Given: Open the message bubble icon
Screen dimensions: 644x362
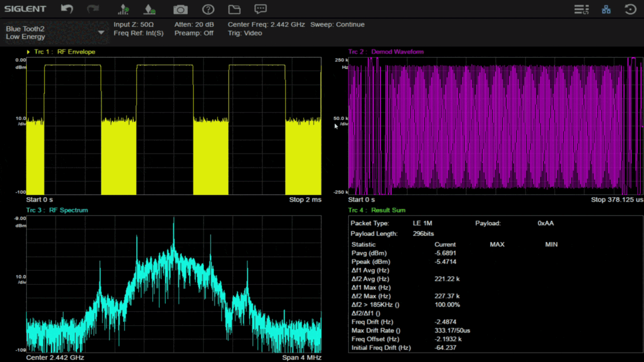Looking at the screenshot, I should click(x=260, y=9).
